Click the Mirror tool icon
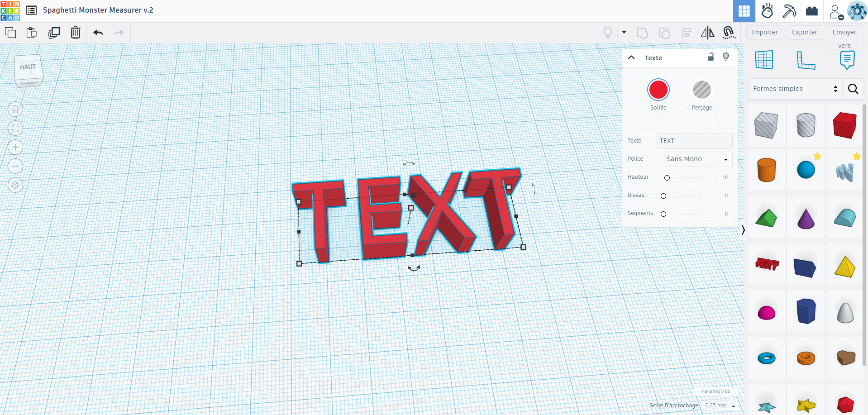The width and height of the screenshot is (868, 415). click(x=707, y=33)
